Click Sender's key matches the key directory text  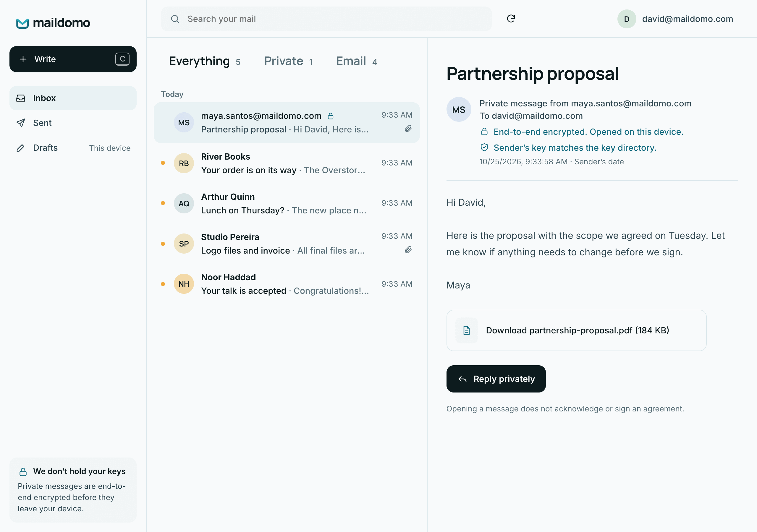[x=575, y=148]
